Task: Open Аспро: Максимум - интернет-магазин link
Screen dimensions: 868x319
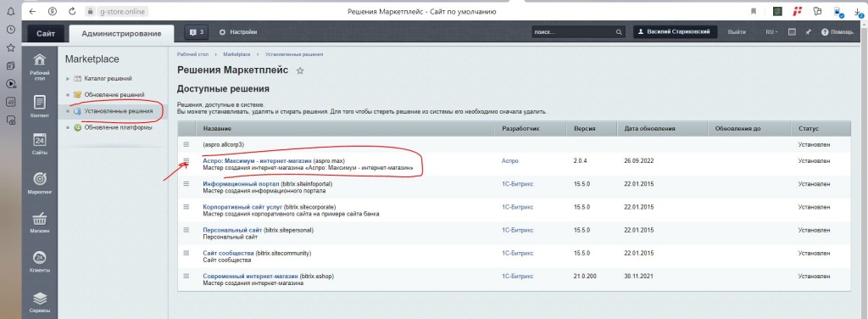Action: coord(257,160)
